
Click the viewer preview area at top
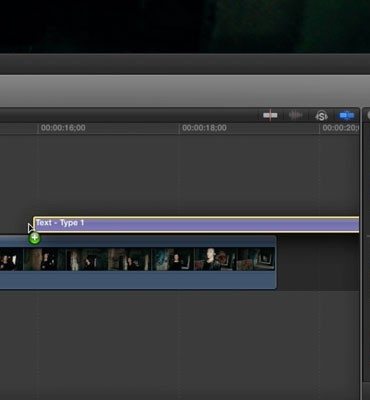(185, 26)
